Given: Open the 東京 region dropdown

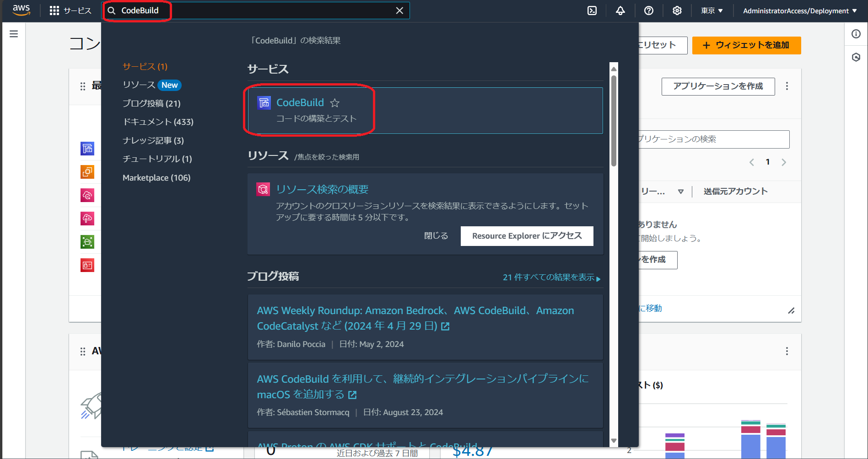Looking at the screenshot, I should (711, 10).
